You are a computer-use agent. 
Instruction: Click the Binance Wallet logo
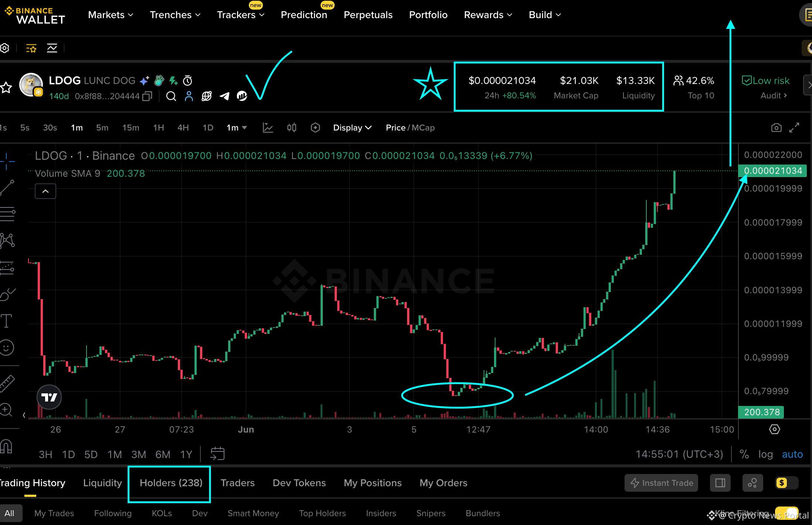(x=35, y=15)
